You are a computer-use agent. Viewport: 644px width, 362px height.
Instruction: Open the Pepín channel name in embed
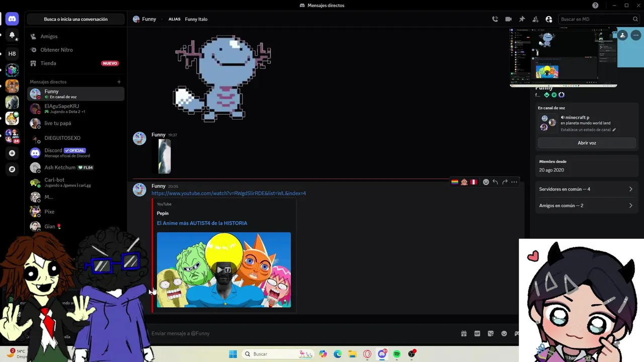[163, 213]
